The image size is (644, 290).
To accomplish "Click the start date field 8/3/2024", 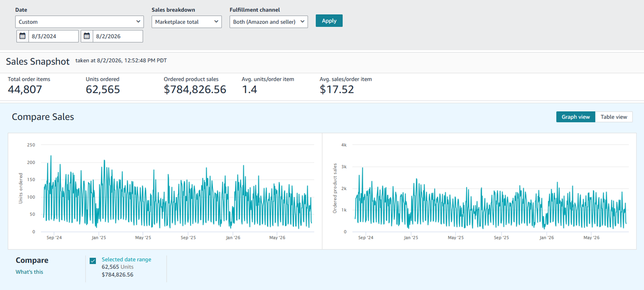I will tap(54, 36).
